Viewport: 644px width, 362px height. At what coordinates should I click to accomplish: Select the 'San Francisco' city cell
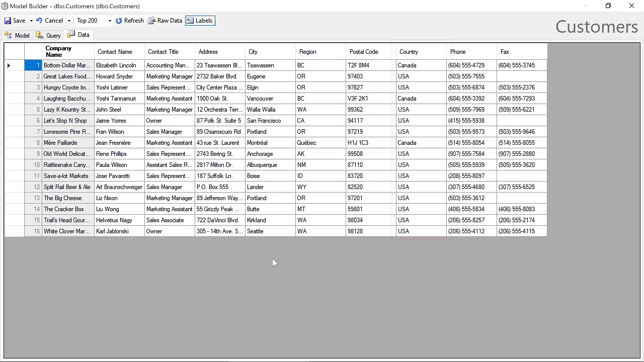(x=270, y=121)
